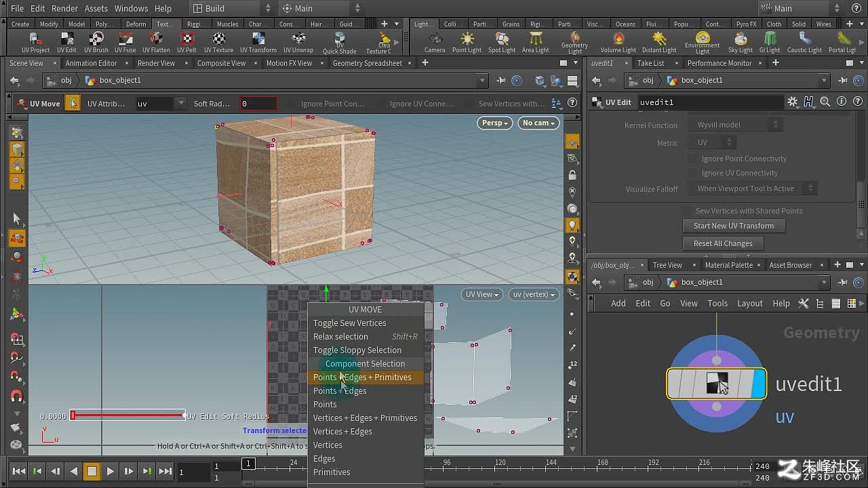The image size is (868, 488).
Task: Open the uv (vertex) dropdown
Action: pyautogui.click(x=534, y=294)
